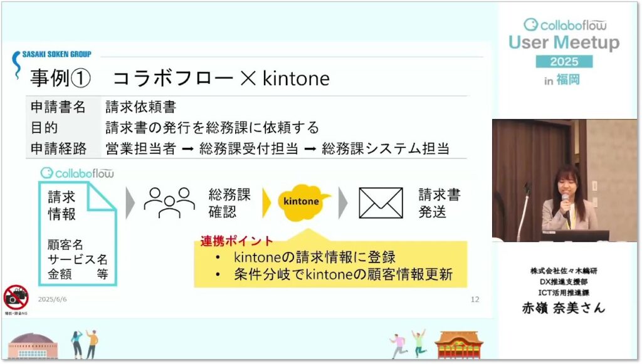The height and width of the screenshot is (364, 642).
Task: Click the envelope mail icon
Action: click(x=381, y=203)
